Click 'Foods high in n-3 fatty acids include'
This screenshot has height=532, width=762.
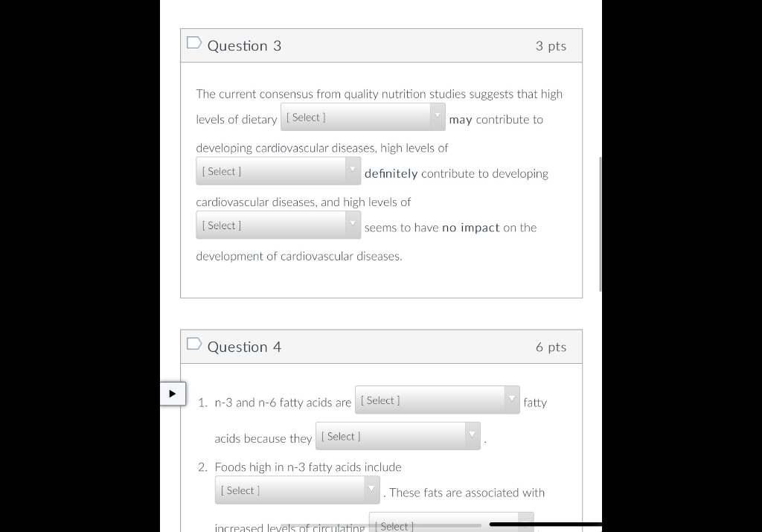pyautogui.click(x=308, y=467)
